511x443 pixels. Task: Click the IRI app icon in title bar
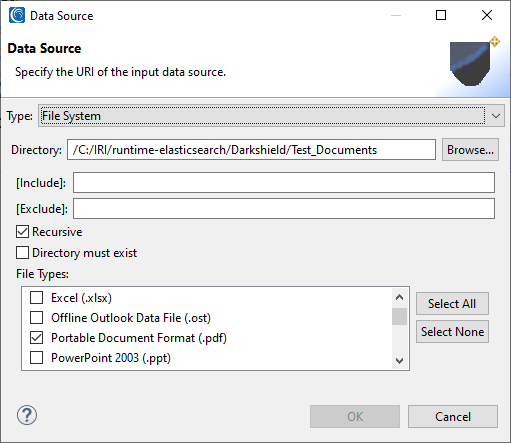[x=17, y=15]
